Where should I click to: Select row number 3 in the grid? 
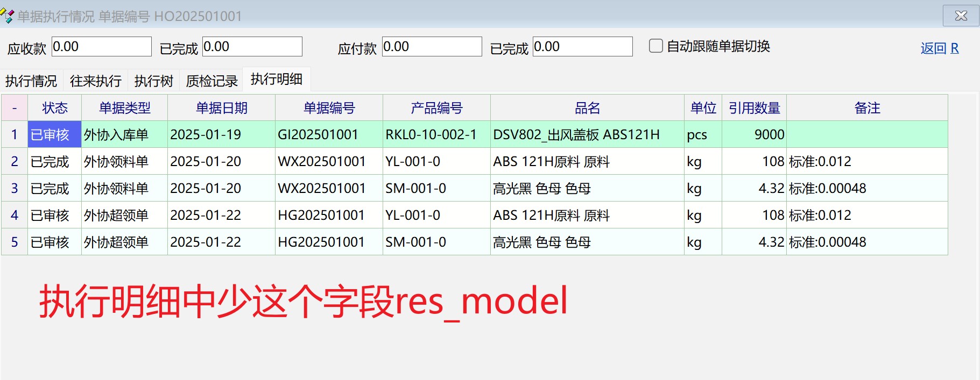click(15, 189)
